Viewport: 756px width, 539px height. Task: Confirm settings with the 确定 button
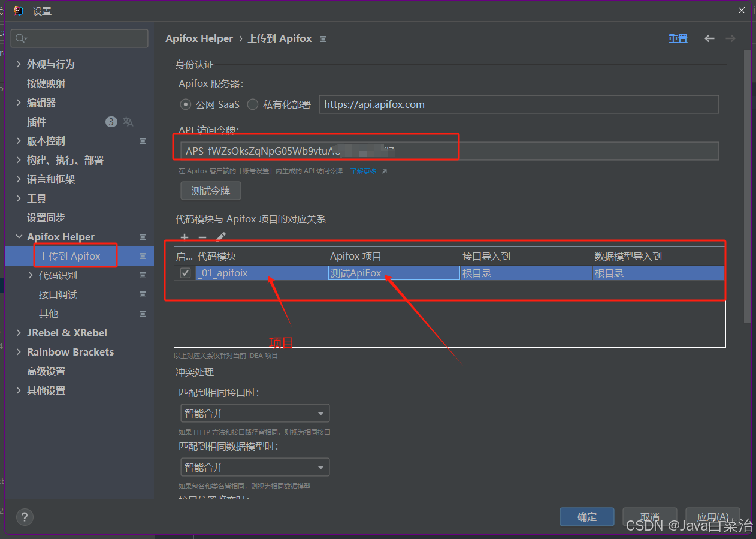(587, 517)
